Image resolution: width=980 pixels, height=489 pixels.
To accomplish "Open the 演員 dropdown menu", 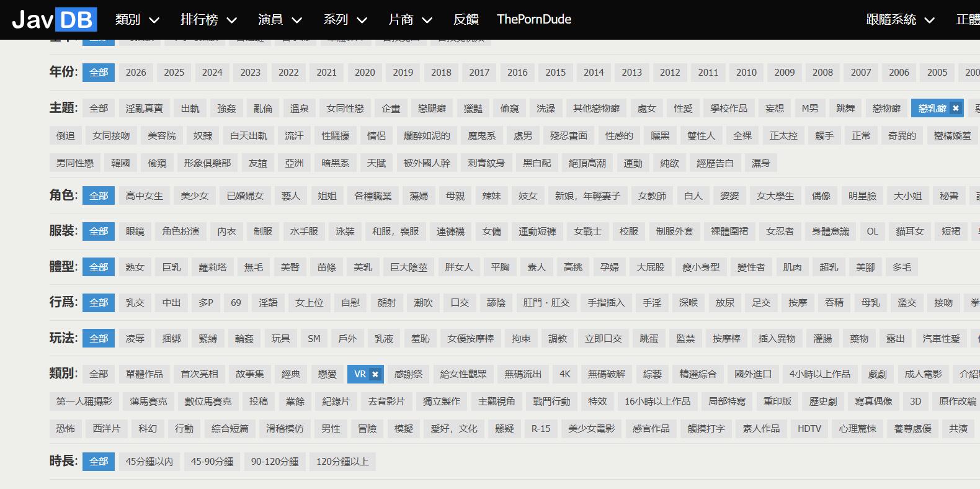I will 280,20.
